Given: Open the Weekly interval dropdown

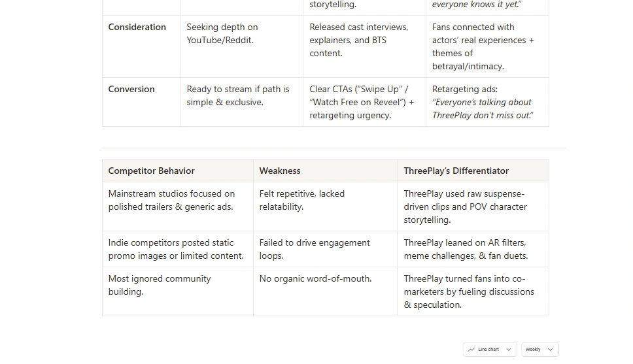Looking at the screenshot, I should [539, 350].
